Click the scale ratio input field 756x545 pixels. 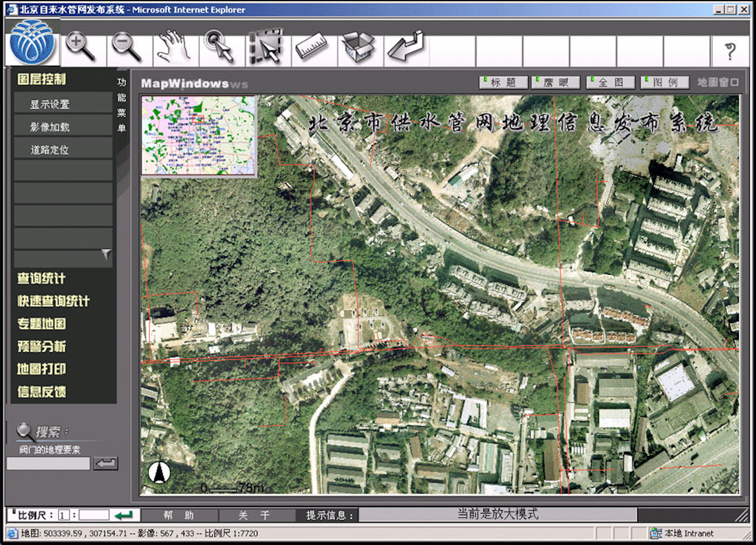tap(94, 515)
